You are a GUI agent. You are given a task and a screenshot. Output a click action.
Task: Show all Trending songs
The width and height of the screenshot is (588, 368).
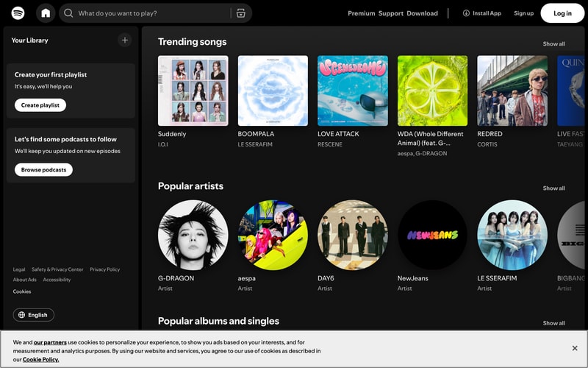pyautogui.click(x=554, y=44)
